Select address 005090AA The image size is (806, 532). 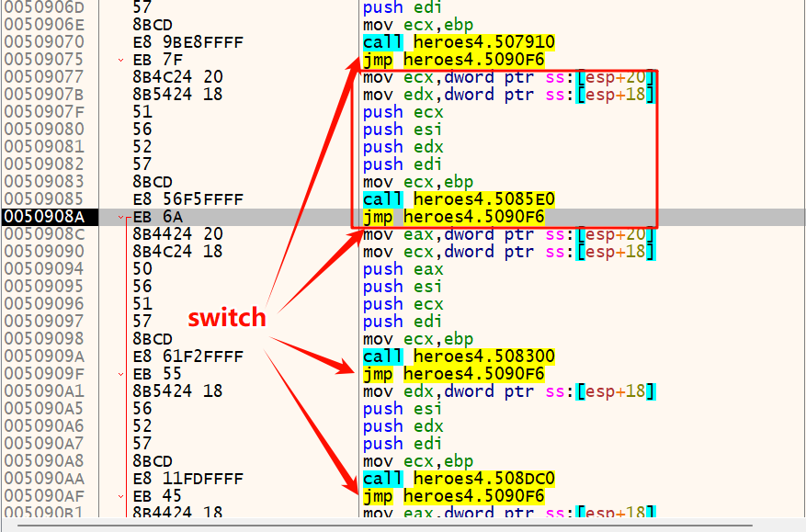click(44, 479)
